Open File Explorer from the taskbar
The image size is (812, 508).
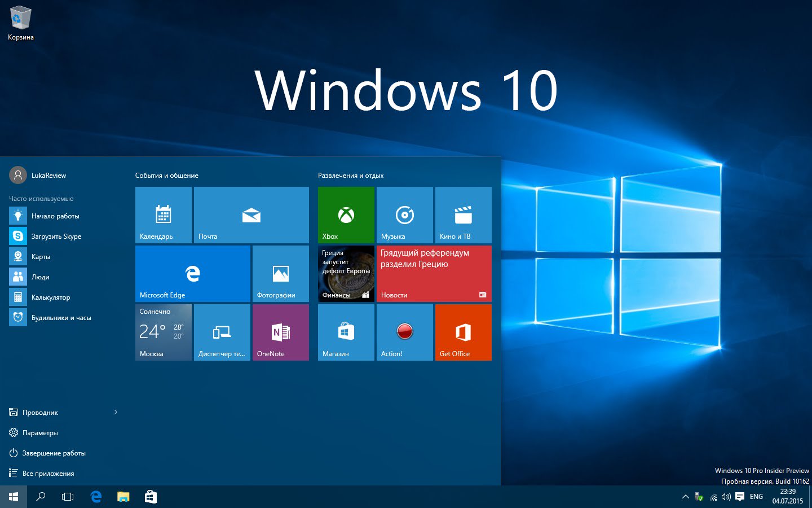point(123,497)
